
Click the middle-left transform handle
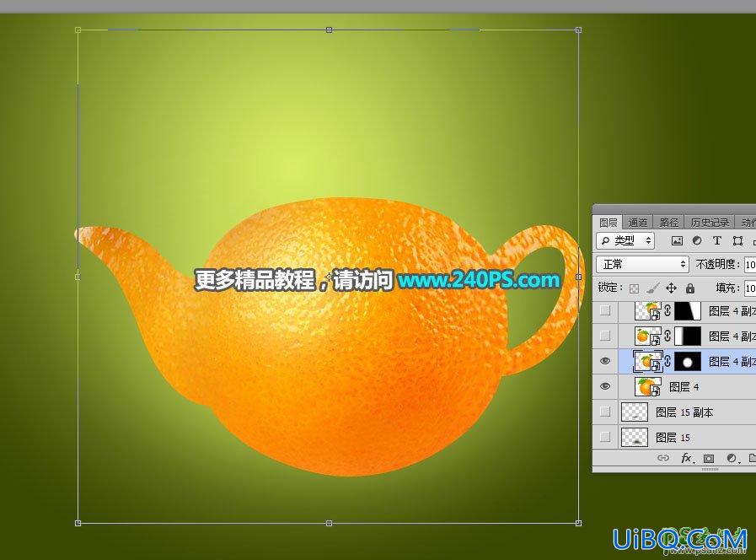(x=78, y=277)
